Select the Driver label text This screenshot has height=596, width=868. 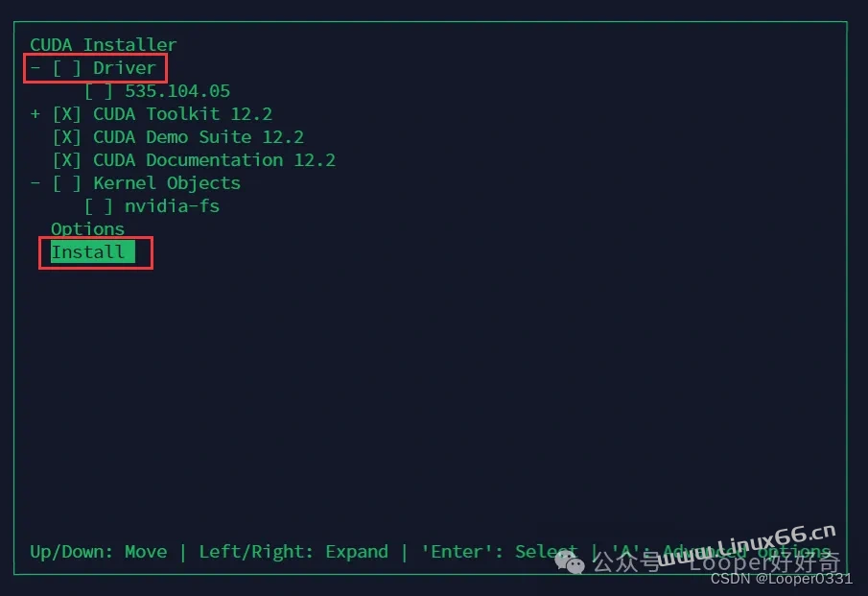125,68
